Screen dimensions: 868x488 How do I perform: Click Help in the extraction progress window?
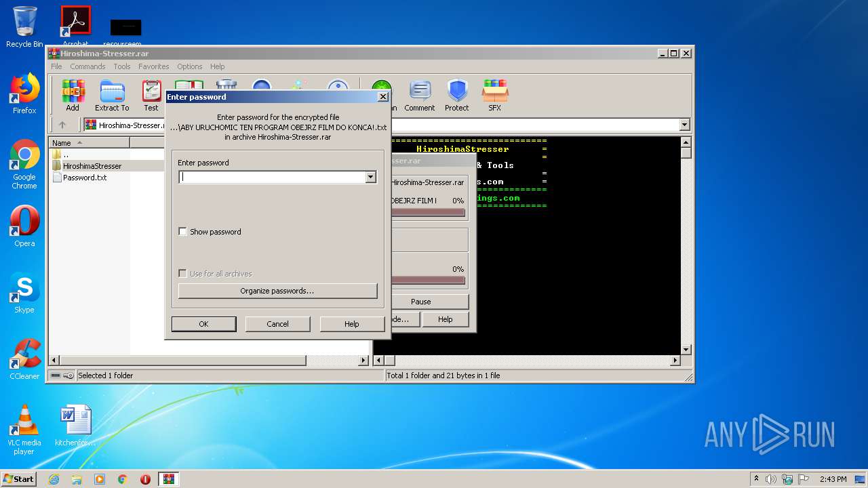[445, 319]
